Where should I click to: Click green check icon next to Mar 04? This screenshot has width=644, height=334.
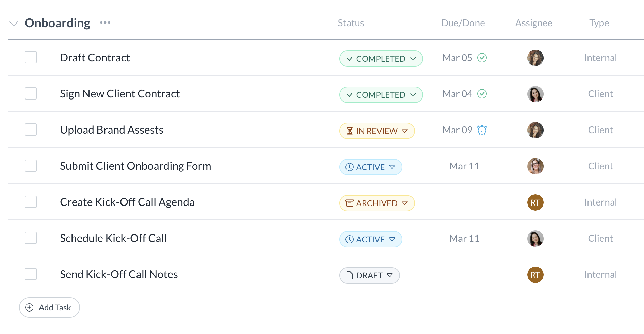click(482, 94)
